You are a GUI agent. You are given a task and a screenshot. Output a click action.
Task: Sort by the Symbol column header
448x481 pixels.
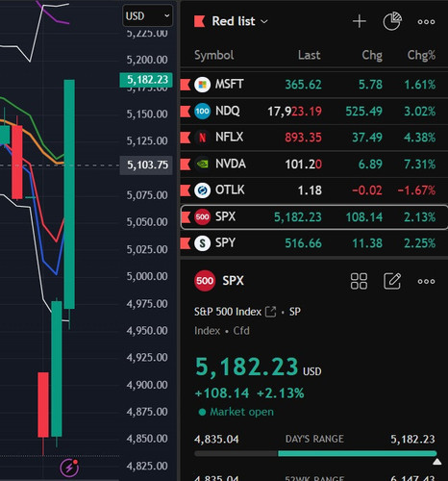point(214,55)
